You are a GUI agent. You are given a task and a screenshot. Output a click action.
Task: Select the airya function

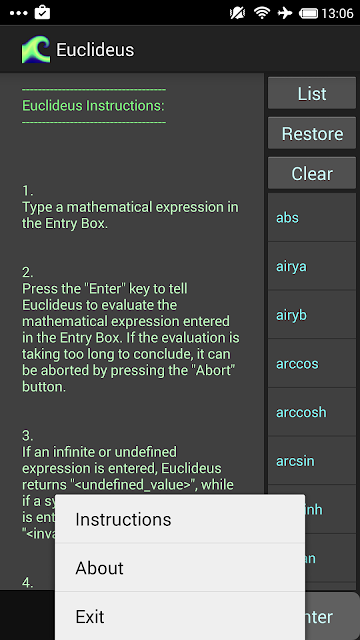pos(312,266)
